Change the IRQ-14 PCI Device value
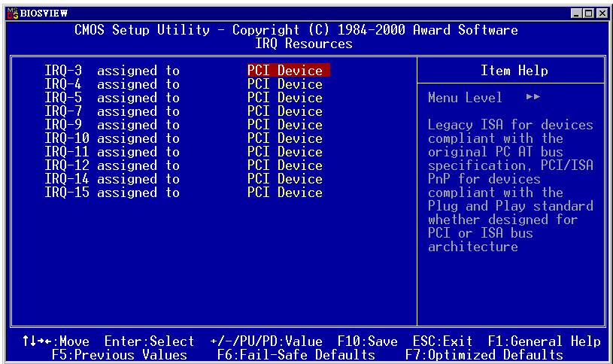 coord(285,179)
